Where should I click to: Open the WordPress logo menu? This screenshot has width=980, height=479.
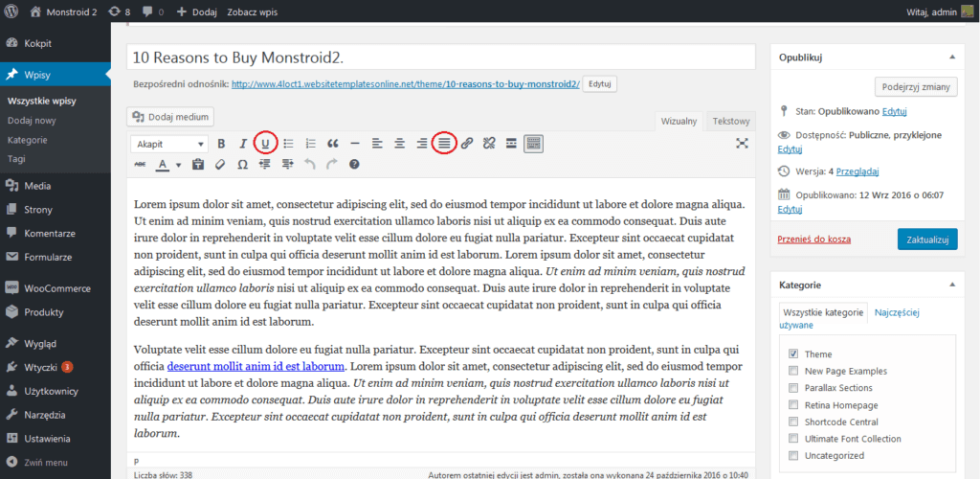12,11
